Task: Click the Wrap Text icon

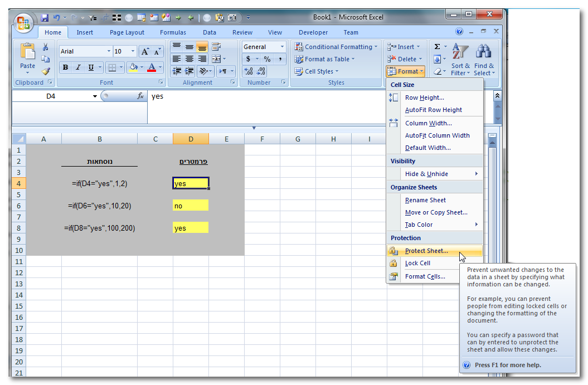Action: click(216, 47)
